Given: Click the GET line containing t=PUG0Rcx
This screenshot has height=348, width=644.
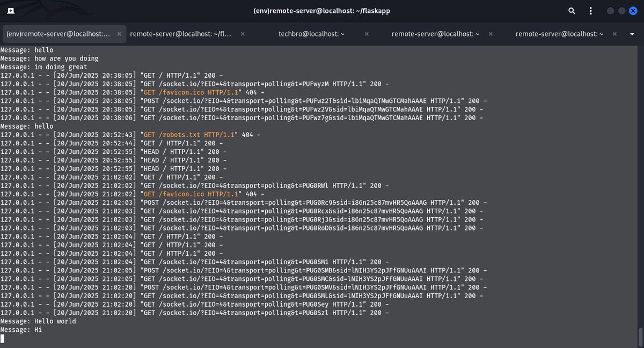Looking at the screenshot, I should [x=241, y=211].
